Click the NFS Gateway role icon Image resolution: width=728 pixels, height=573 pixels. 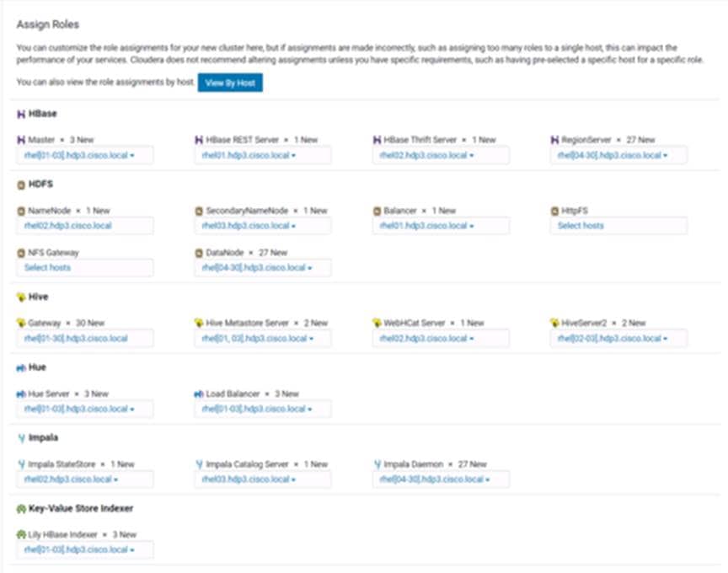click(x=21, y=253)
